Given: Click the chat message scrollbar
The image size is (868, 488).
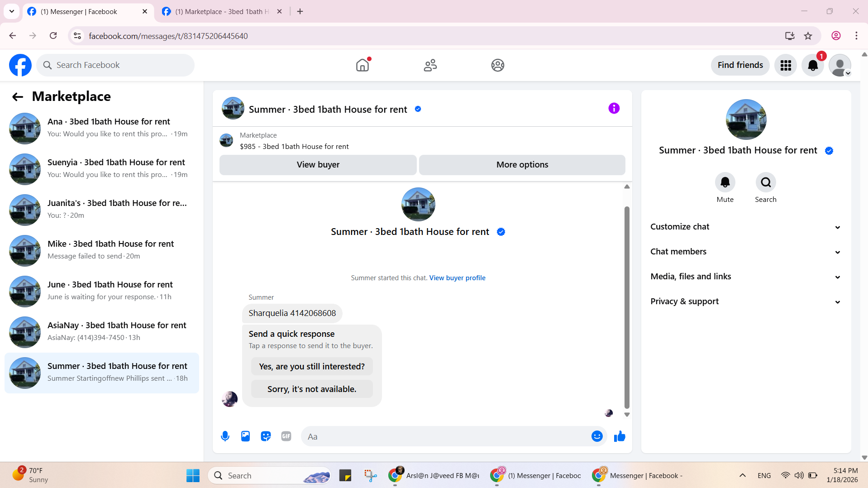Looking at the screenshot, I should 627,308.
